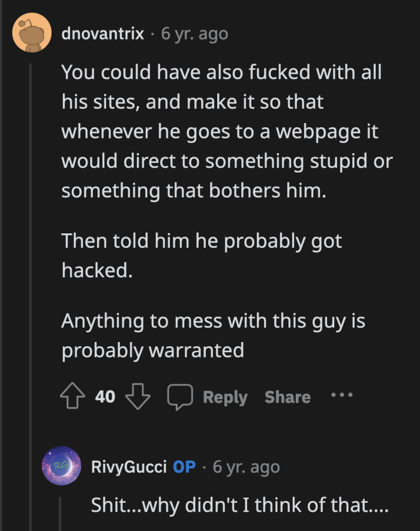Viewport: 420px width, 531px height.
Task: Click RivyGucci's galaxy profile avatar
Action: click(61, 466)
